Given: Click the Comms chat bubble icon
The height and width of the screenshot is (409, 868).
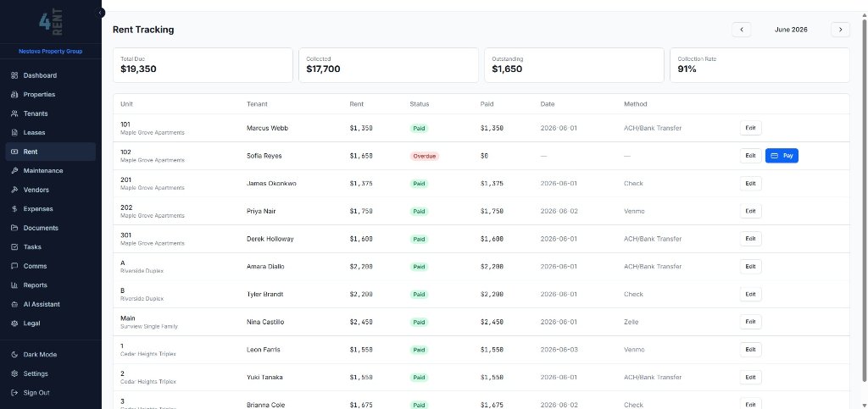Looking at the screenshot, I should (14, 267).
